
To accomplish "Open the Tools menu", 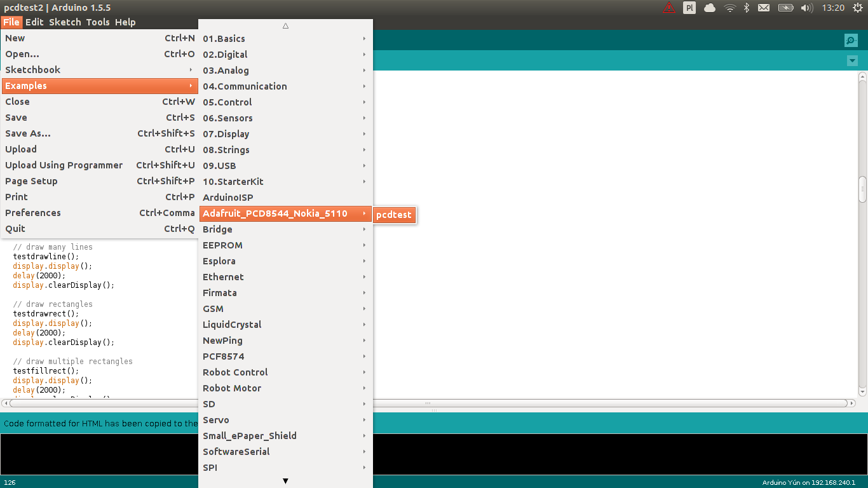I will click(x=98, y=22).
